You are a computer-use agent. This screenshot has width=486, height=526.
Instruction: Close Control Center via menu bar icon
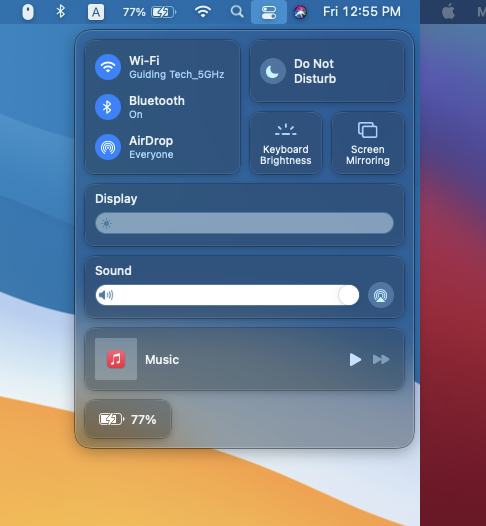(x=269, y=12)
